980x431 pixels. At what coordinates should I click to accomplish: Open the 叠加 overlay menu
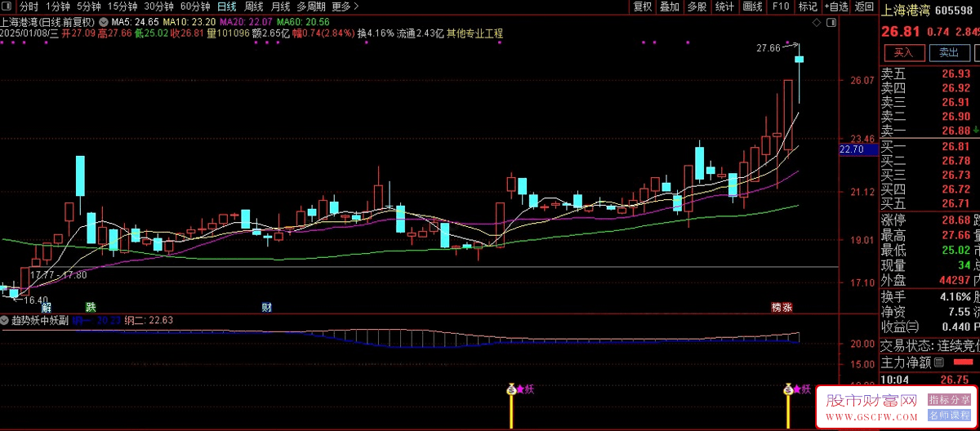(670, 7)
